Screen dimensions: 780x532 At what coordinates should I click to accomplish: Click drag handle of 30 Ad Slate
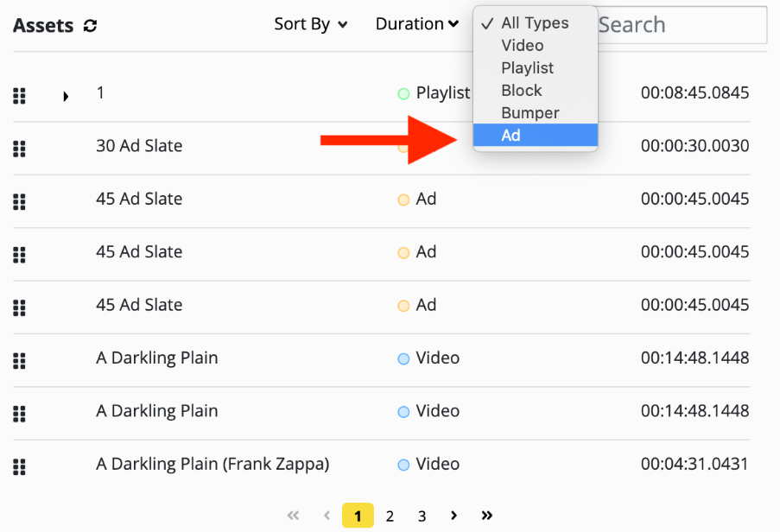click(19, 149)
